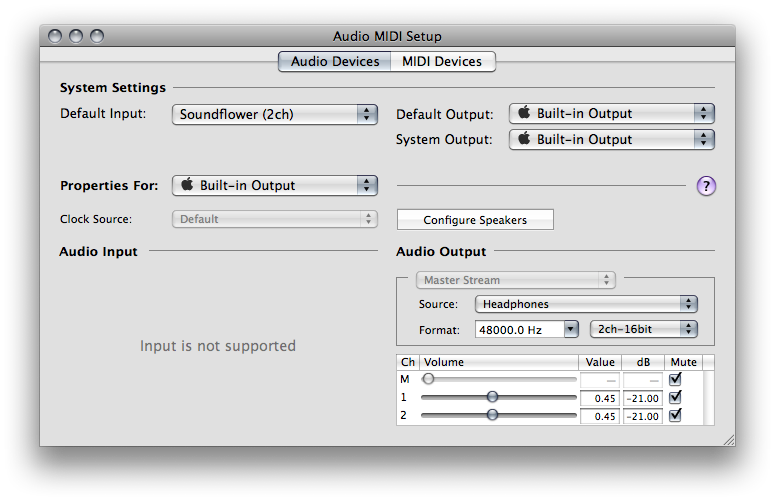Click the channel 2 dB field -21.00
Viewport: 775px width, 501px height.
[643, 416]
